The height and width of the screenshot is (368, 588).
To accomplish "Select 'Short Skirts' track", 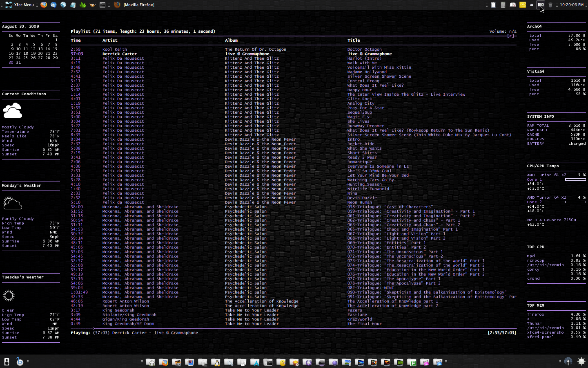I will click(362, 153).
